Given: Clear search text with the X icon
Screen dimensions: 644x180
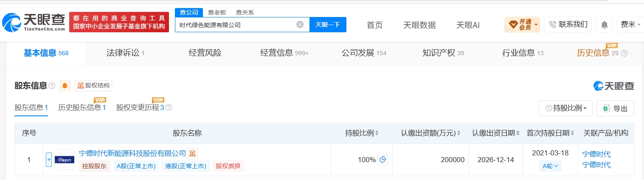Looking at the screenshot, I should coord(300,25).
